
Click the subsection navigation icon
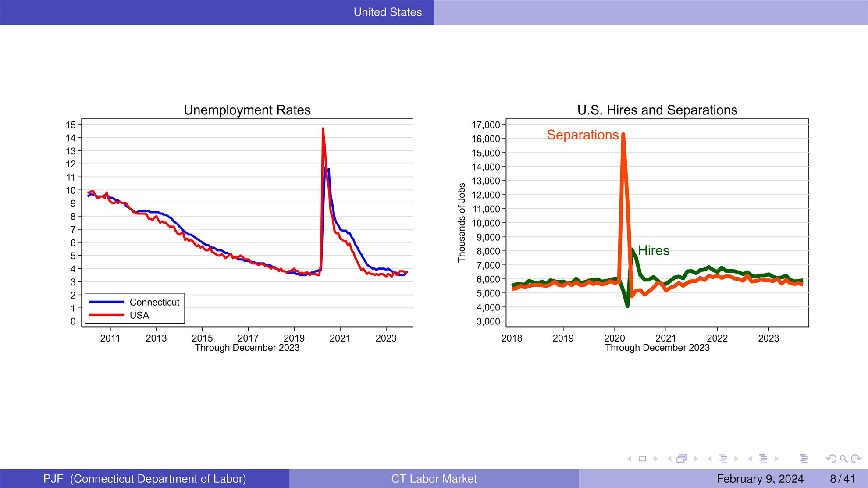coord(723,459)
